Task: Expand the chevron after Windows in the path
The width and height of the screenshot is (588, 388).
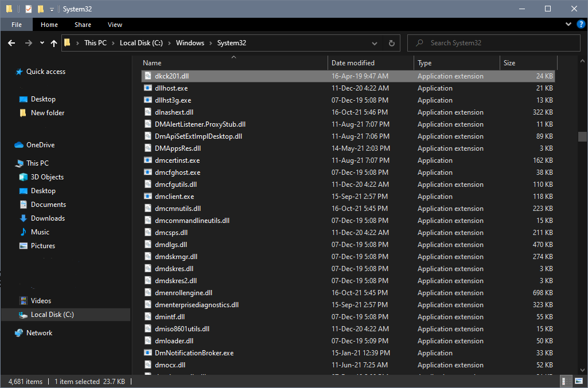Action: click(x=211, y=43)
